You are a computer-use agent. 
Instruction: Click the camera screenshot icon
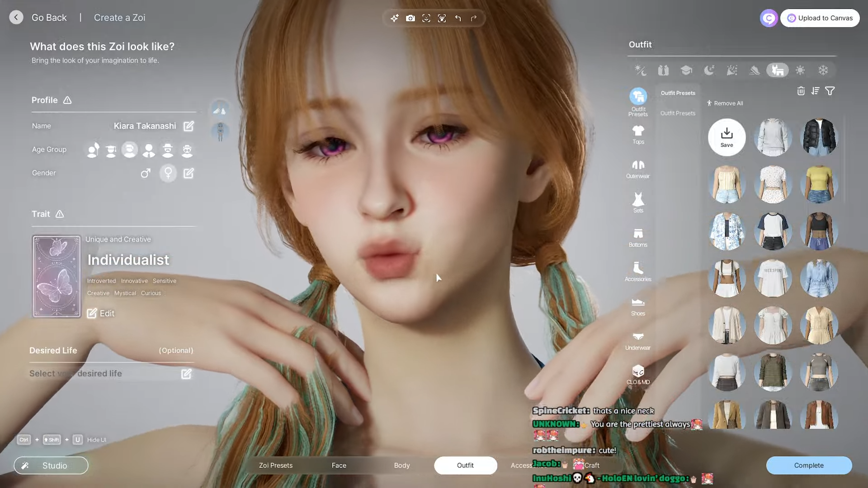click(x=410, y=18)
